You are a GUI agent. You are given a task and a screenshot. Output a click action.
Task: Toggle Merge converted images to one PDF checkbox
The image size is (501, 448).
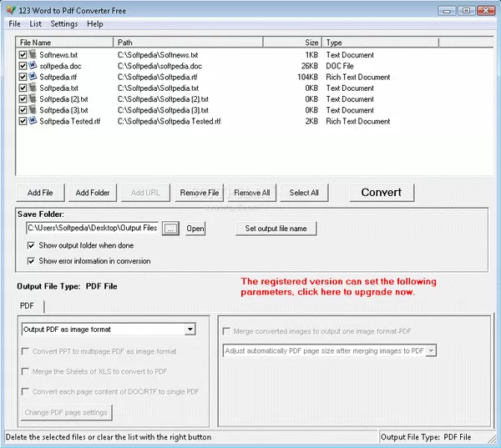point(226,331)
